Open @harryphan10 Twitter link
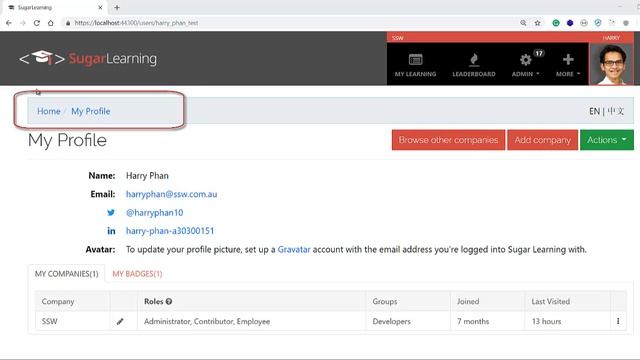Screen dimensions: 640x360 click(154, 213)
